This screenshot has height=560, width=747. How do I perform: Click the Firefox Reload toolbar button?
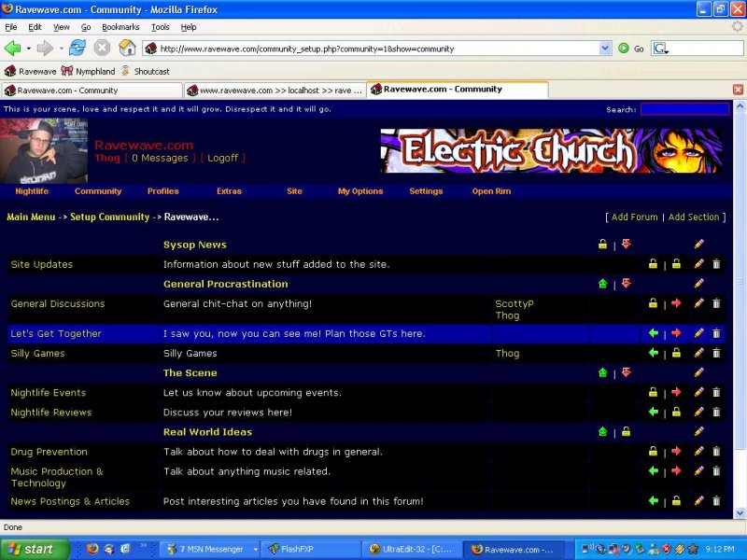(78, 49)
